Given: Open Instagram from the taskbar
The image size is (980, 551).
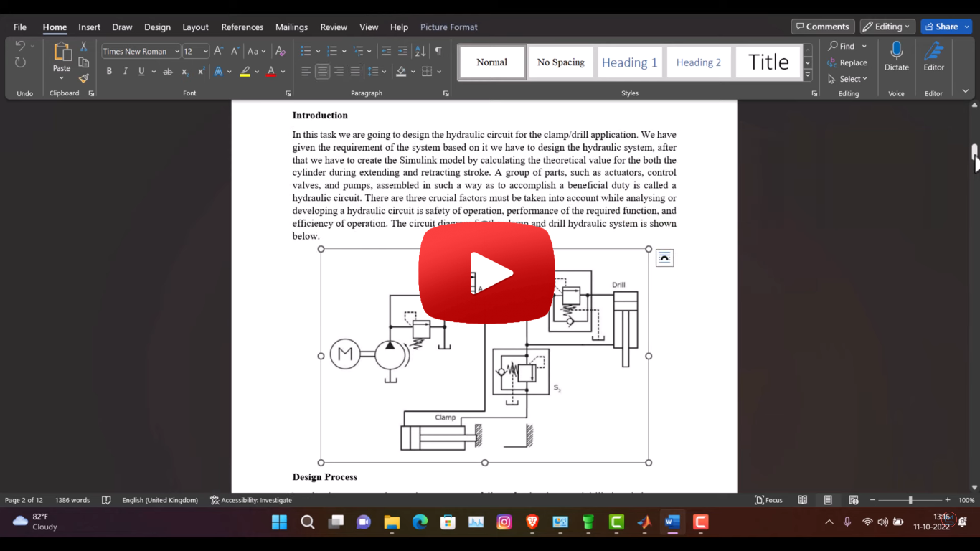Looking at the screenshot, I should pyautogui.click(x=504, y=522).
